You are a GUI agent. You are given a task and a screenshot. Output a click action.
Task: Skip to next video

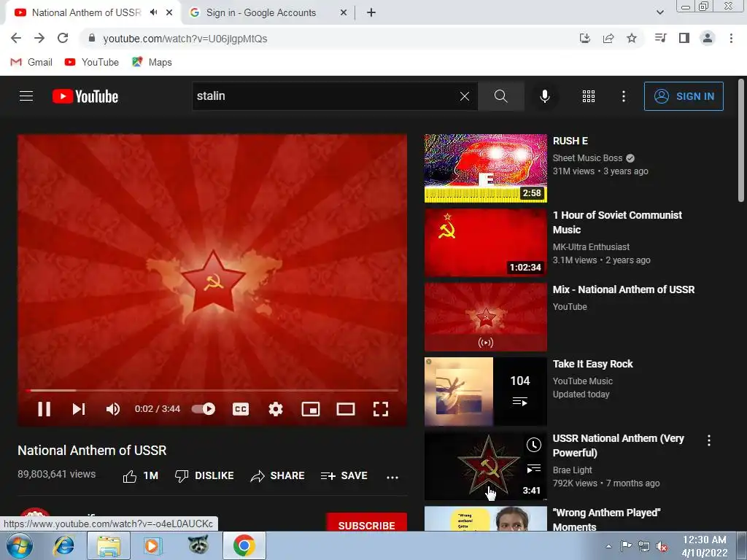tap(79, 409)
